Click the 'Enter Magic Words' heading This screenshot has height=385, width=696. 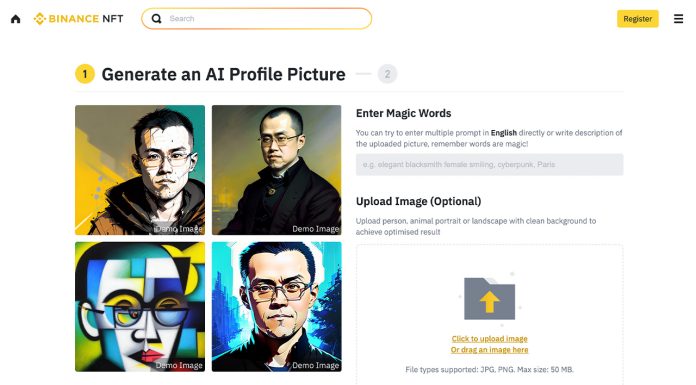403,113
